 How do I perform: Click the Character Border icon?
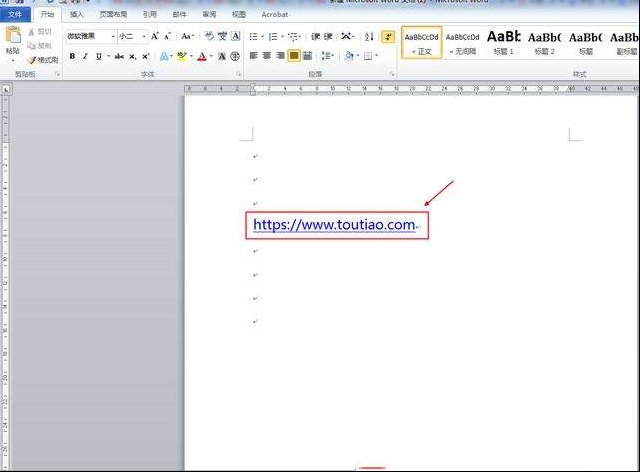[236, 36]
